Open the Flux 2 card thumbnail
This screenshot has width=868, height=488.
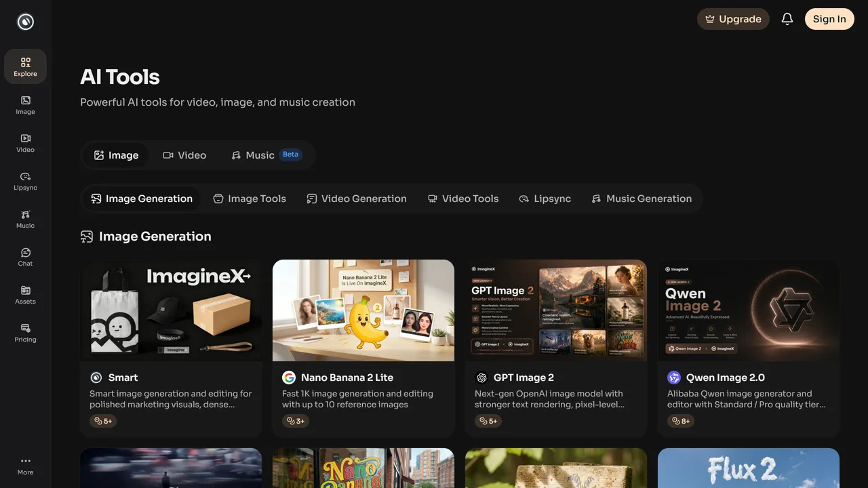(x=749, y=468)
